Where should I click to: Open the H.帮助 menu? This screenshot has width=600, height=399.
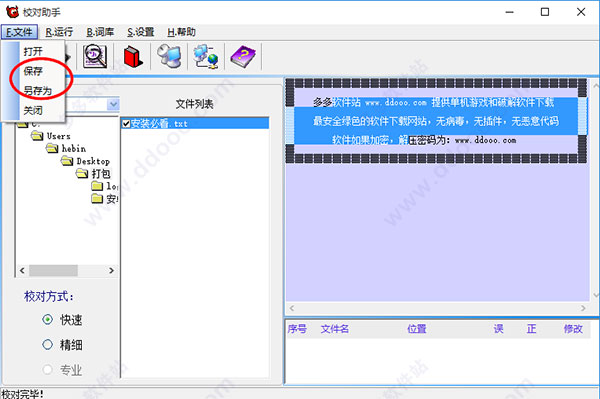click(x=181, y=32)
